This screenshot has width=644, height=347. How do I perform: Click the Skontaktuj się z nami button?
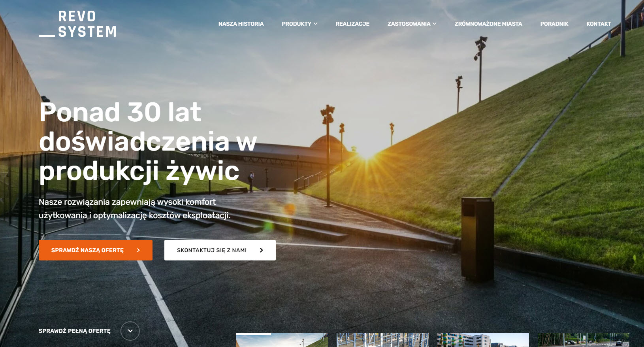220,250
